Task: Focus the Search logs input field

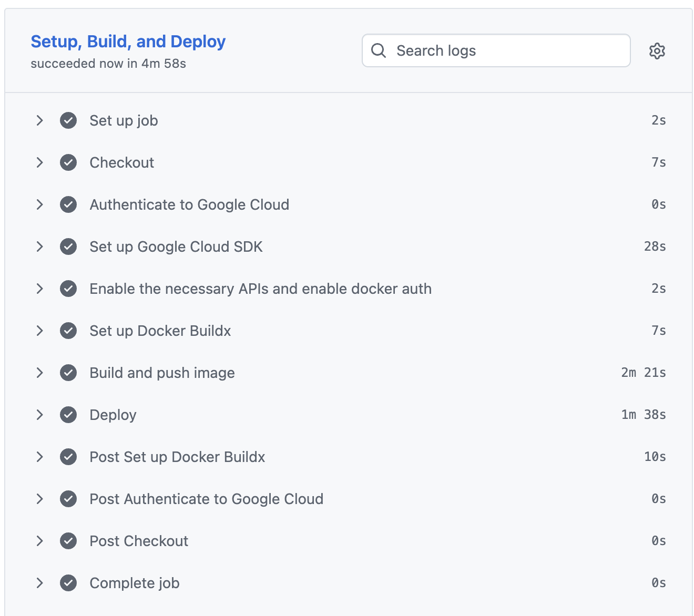Action: [505, 50]
